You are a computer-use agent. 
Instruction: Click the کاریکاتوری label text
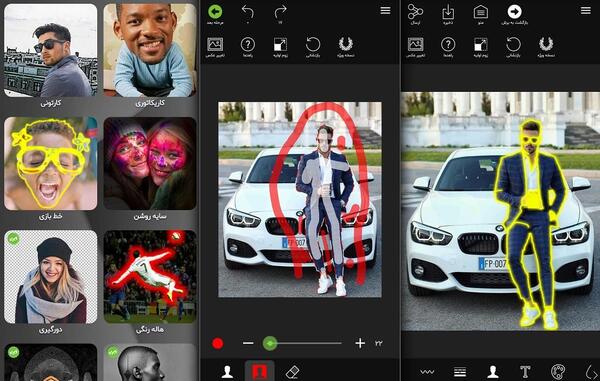pyautogui.click(x=150, y=103)
